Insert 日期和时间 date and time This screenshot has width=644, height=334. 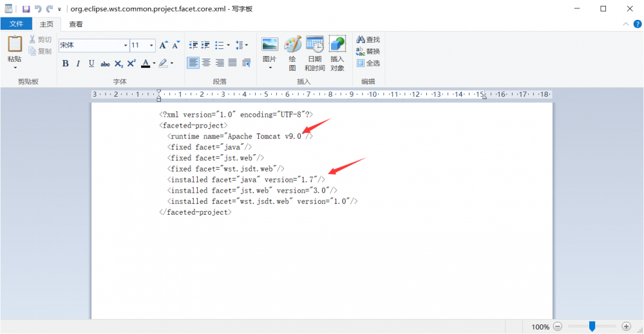coord(315,54)
